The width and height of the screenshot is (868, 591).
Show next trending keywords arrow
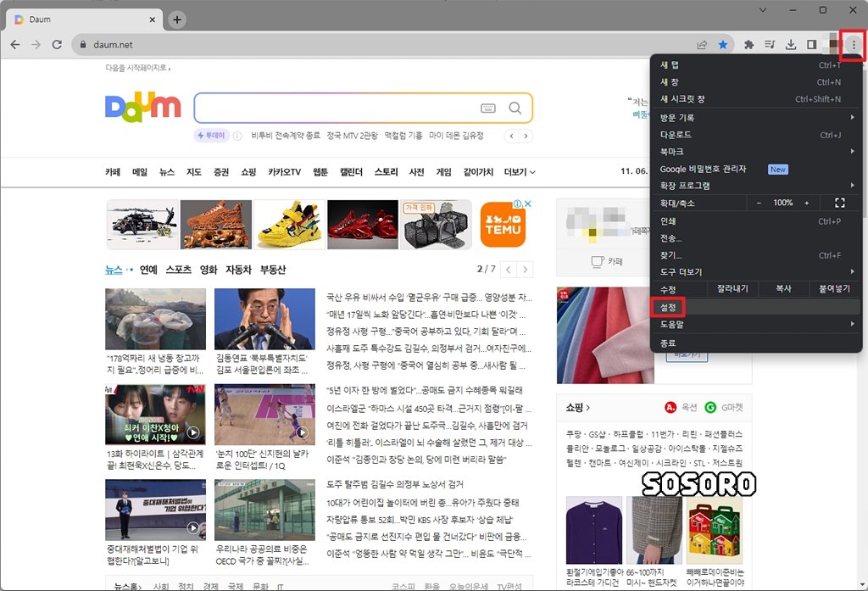pyautogui.click(x=526, y=136)
